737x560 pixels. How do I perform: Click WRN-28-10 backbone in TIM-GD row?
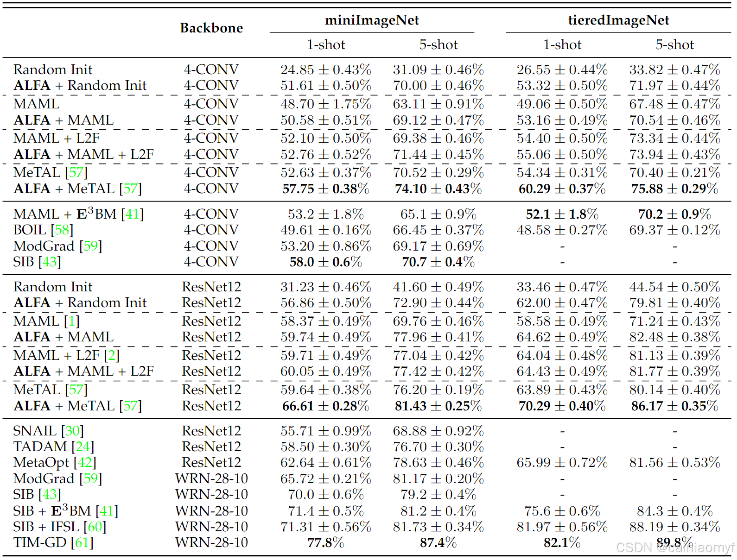211,542
